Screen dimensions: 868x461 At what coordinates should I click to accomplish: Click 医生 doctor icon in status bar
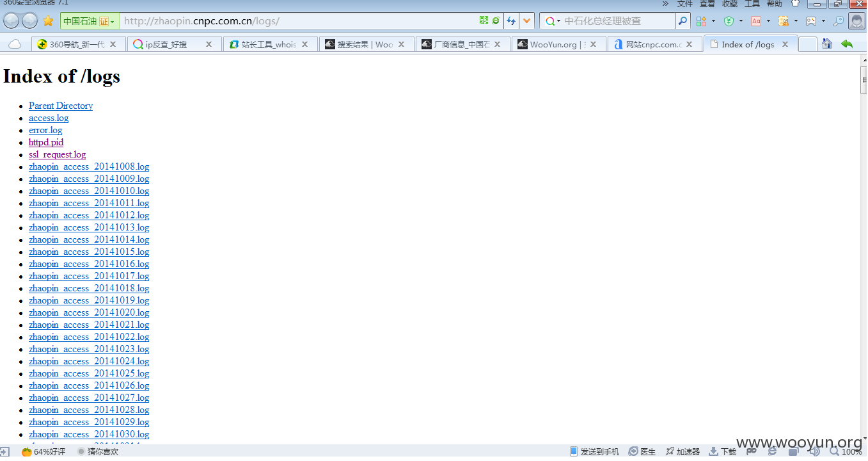pos(642,451)
